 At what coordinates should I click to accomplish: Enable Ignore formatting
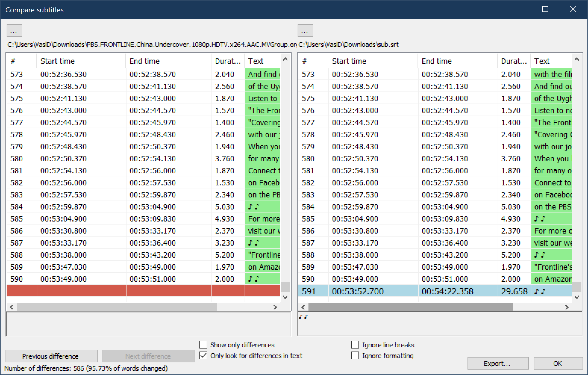tap(355, 356)
